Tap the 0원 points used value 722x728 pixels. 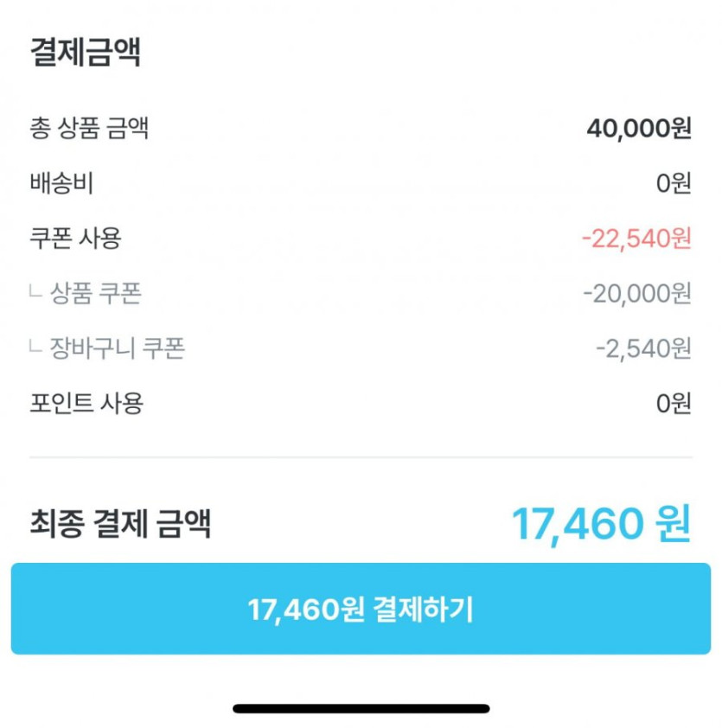674,403
